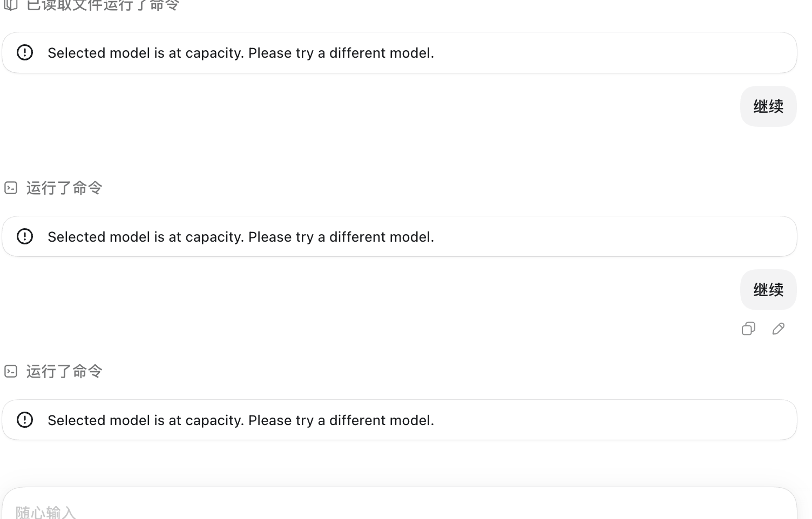Click the middle 'Selected model is at capacity' text
The image size is (812, 519).
point(241,237)
